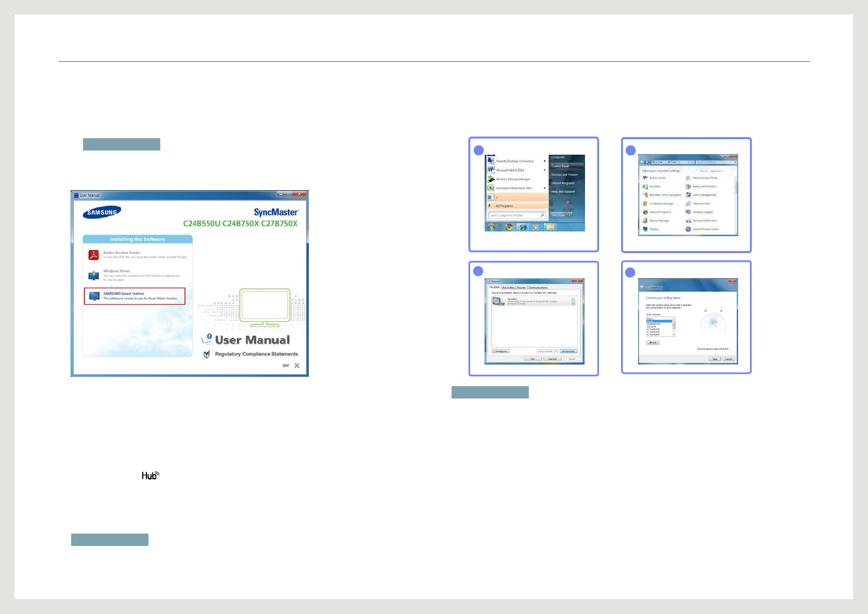Select the Adobe Acrobat Reader text entry
The image size is (868, 614).
point(122,253)
